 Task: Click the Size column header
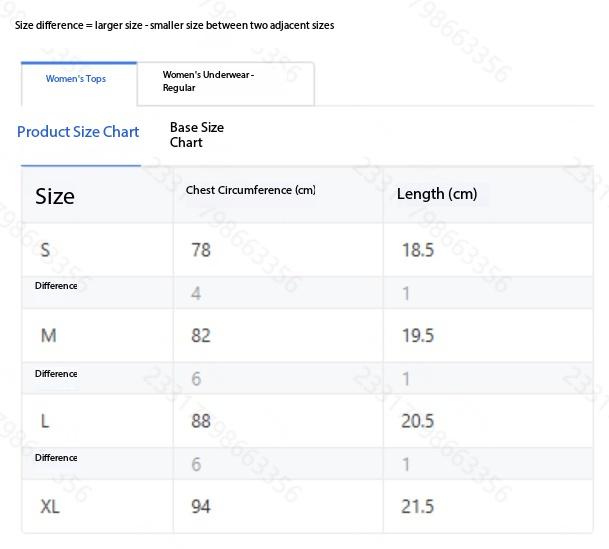point(55,196)
